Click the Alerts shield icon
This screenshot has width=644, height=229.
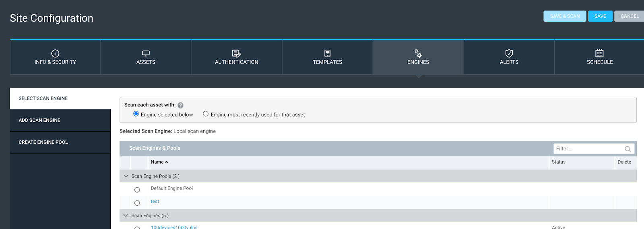click(x=509, y=53)
